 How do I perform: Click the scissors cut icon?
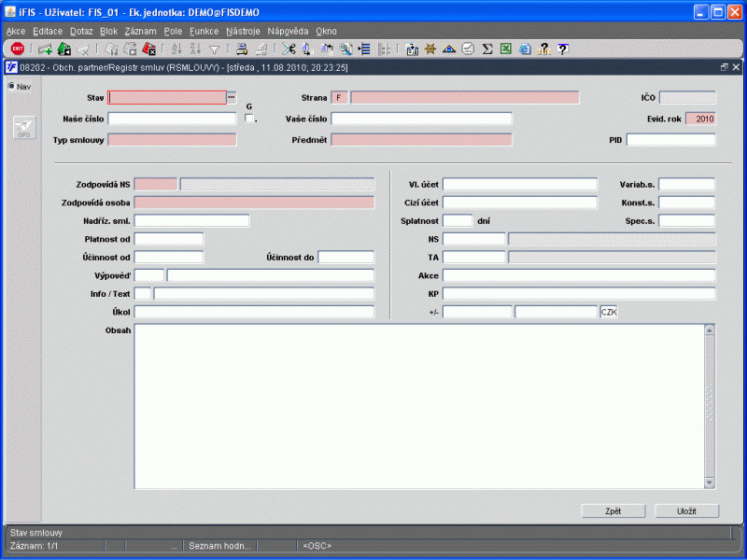click(x=289, y=49)
